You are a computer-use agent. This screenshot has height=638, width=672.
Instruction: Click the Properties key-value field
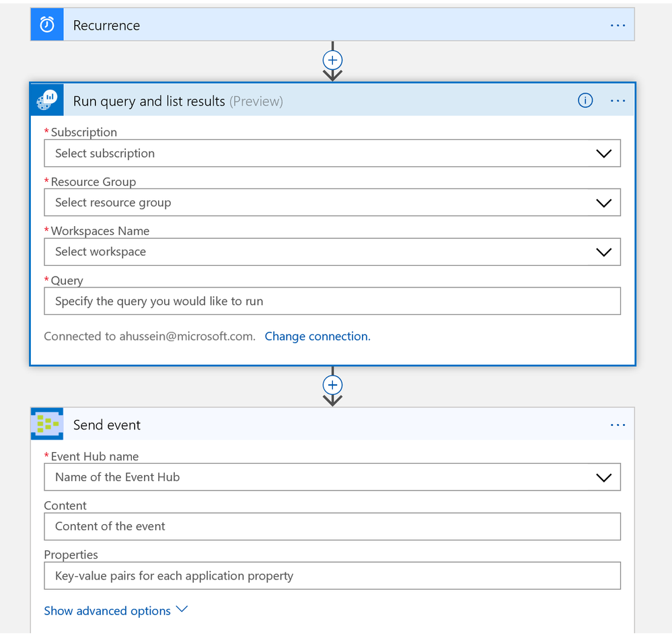[x=332, y=575]
